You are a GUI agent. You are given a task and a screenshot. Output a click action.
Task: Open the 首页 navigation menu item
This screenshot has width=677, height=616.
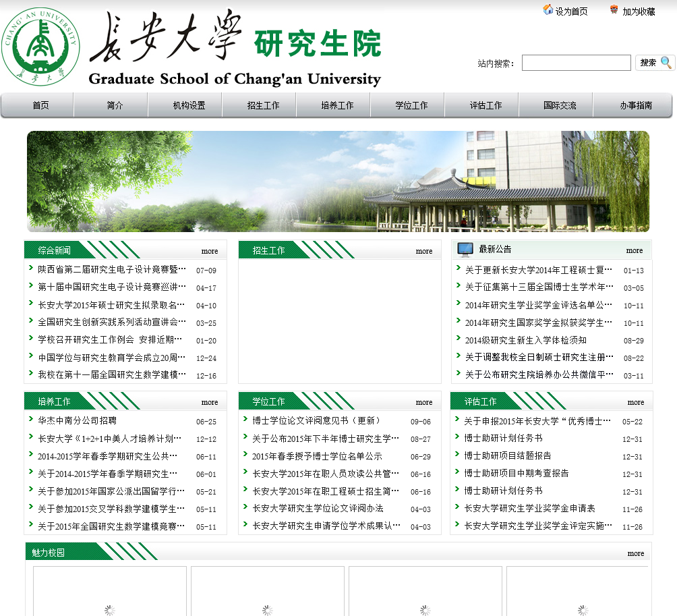point(40,105)
